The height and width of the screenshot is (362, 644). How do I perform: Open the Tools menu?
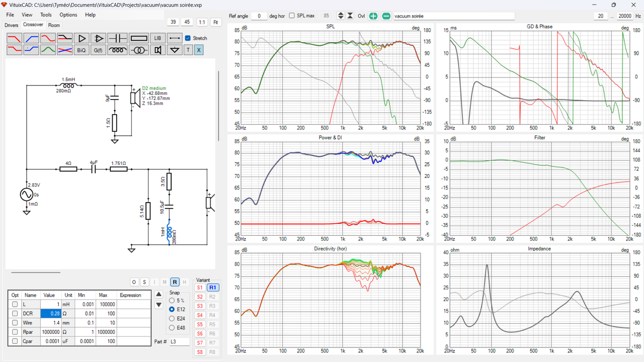pyautogui.click(x=46, y=15)
